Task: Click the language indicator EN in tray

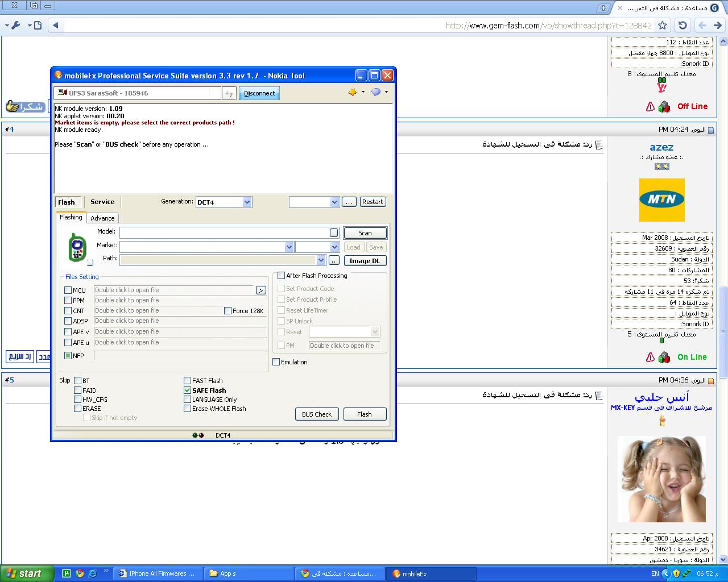Action: point(655,573)
